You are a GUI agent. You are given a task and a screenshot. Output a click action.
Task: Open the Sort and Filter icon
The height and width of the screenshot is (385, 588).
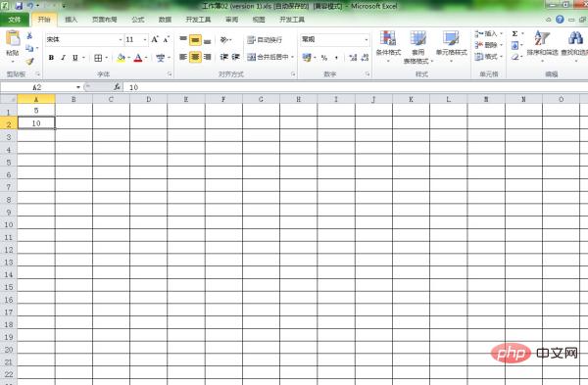542,38
